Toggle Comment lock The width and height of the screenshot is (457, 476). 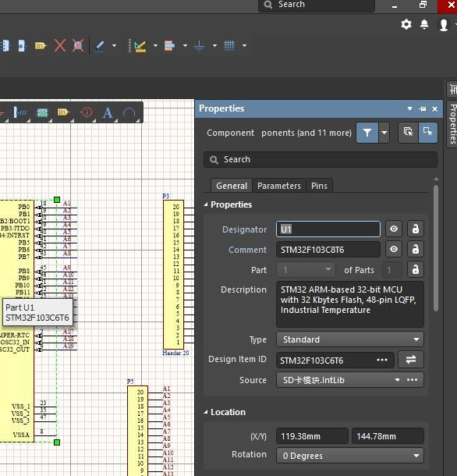416,249
